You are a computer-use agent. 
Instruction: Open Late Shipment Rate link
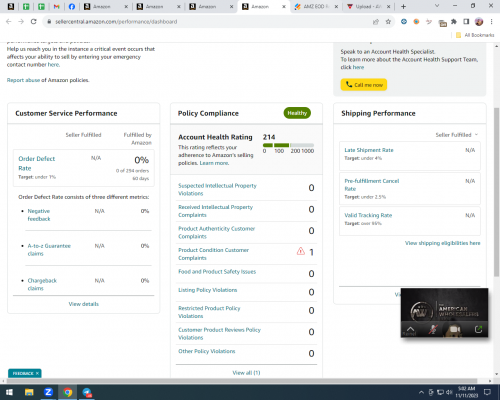pyautogui.click(x=369, y=150)
